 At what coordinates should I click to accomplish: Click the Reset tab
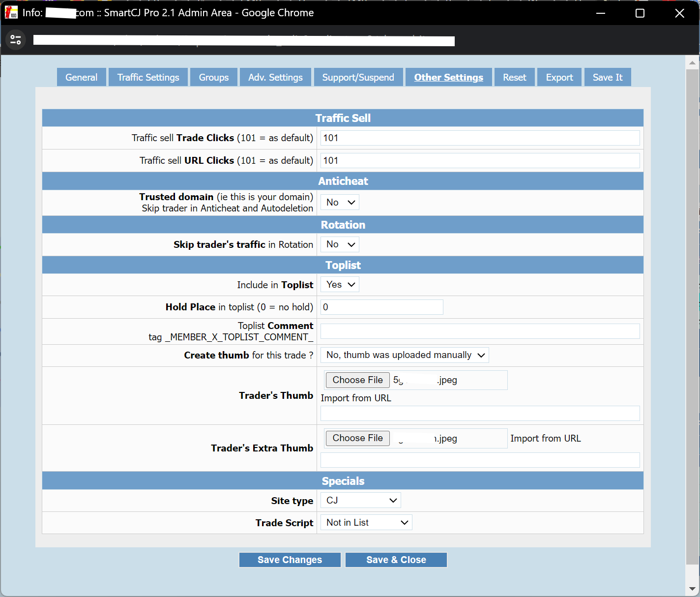pos(515,77)
